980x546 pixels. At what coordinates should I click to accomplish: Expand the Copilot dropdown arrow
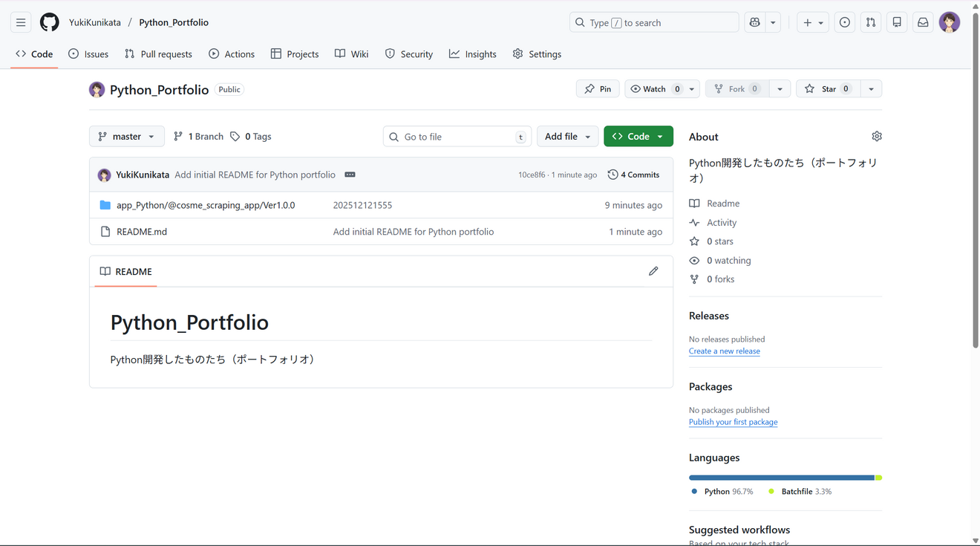773,22
